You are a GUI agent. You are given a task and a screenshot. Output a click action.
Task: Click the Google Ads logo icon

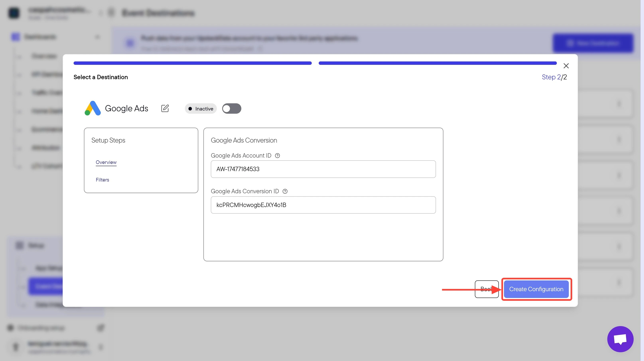93,108
